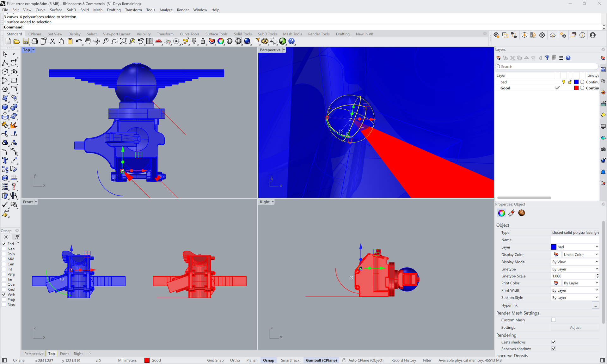The width and height of the screenshot is (607, 364).
Task: Click the Lock objects padlock icon
Action: (203, 41)
